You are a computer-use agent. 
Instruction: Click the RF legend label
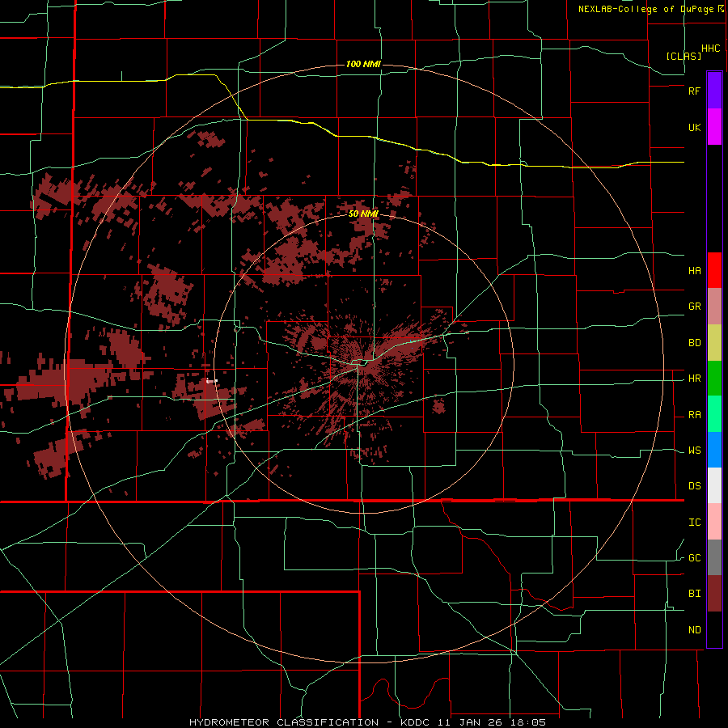[x=694, y=91]
